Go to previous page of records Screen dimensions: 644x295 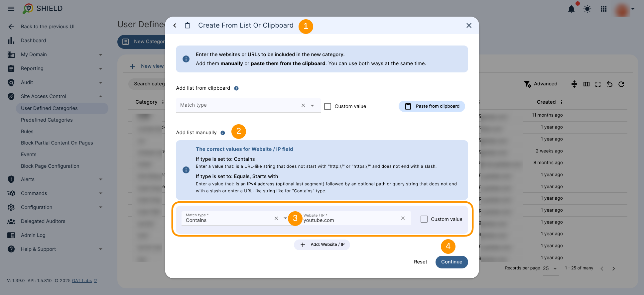point(602,269)
